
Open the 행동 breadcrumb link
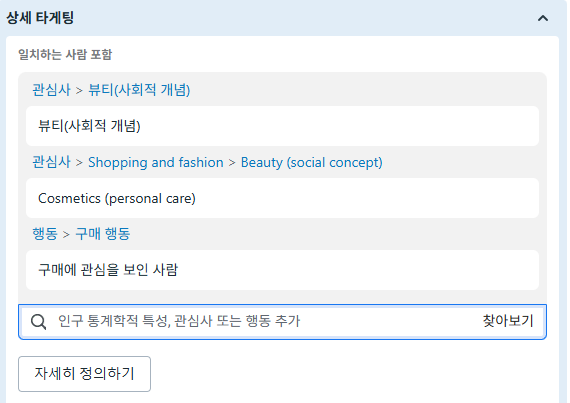pos(45,234)
